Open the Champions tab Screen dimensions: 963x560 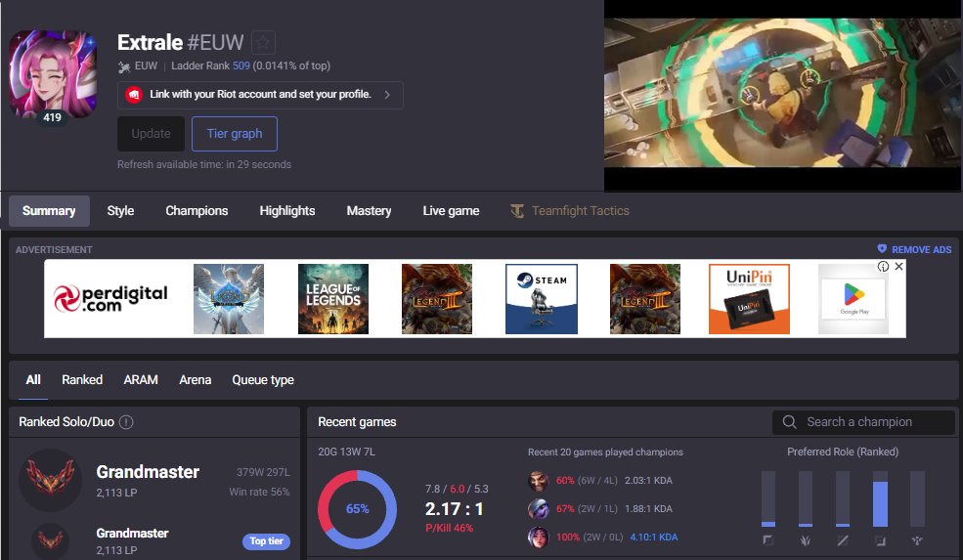click(197, 211)
